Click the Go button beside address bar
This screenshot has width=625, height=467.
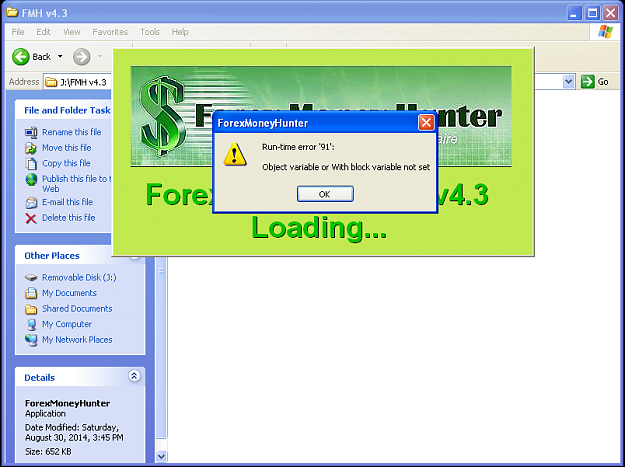(x=595, y=82)
